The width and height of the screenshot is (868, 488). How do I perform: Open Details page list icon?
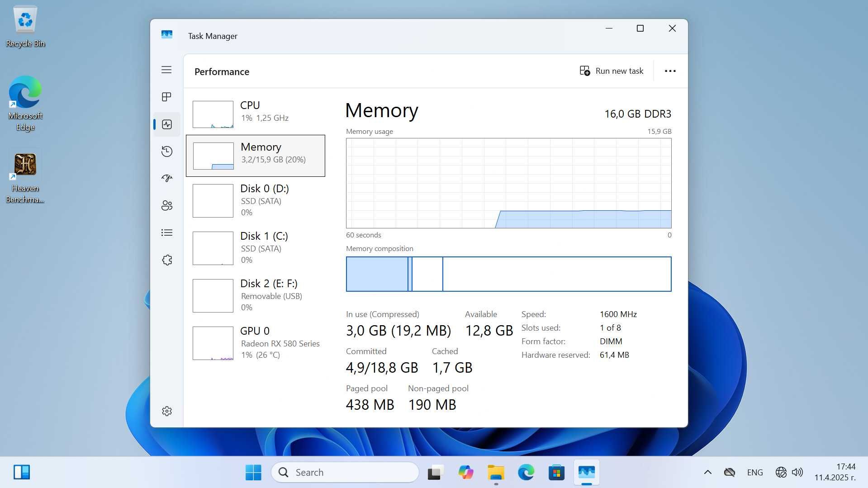[166, 232]
